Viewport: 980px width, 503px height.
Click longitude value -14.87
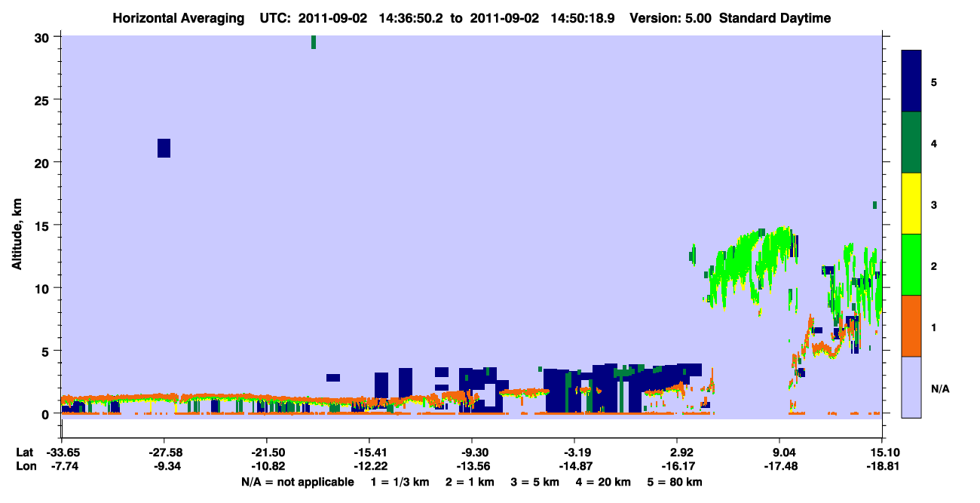pos(575,466)
